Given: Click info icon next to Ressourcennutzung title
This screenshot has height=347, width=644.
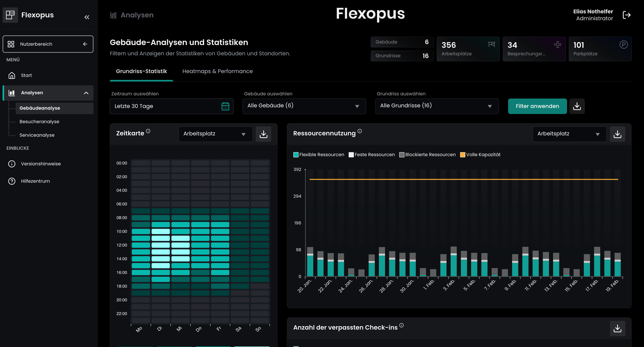Looking at the screenshot, I should (360, 131).
